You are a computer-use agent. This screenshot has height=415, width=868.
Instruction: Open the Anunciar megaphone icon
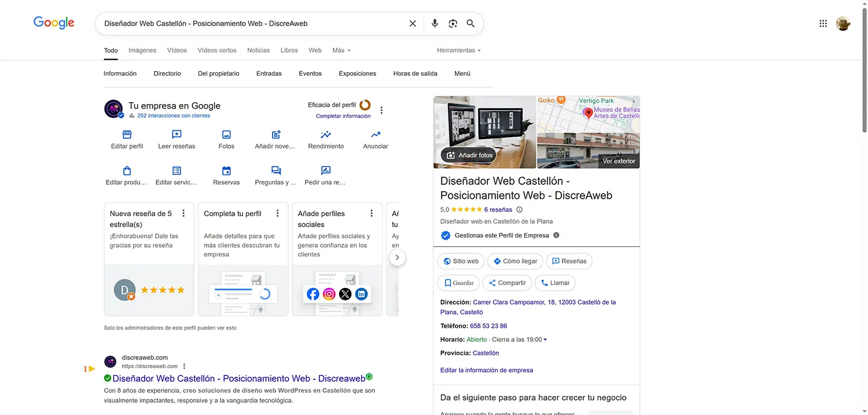tap(375, 135)
